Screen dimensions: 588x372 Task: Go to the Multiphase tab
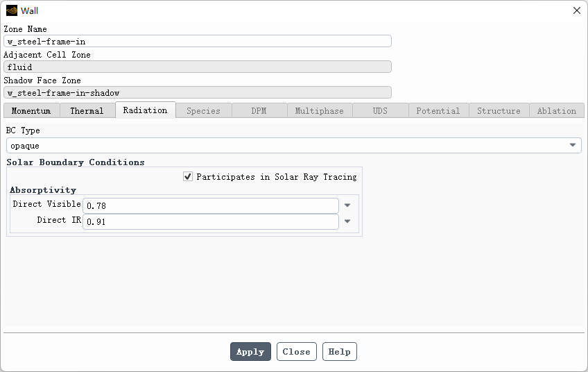tap(319, 110)
